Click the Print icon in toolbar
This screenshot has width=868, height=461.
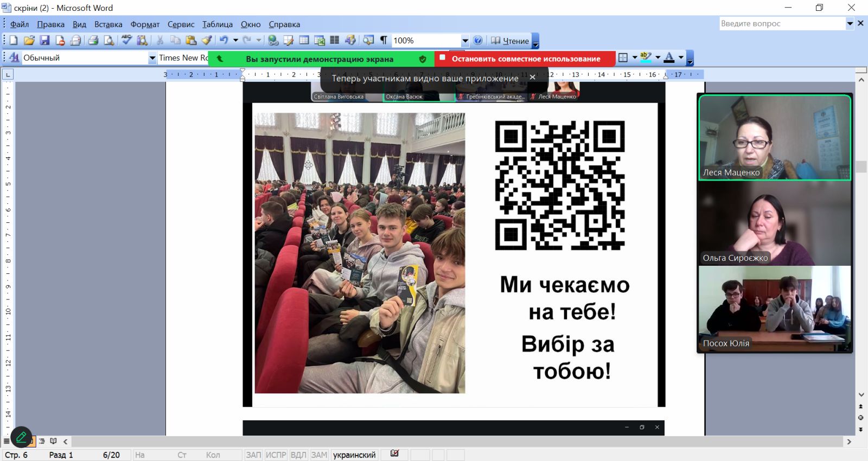tap(93, 41)
